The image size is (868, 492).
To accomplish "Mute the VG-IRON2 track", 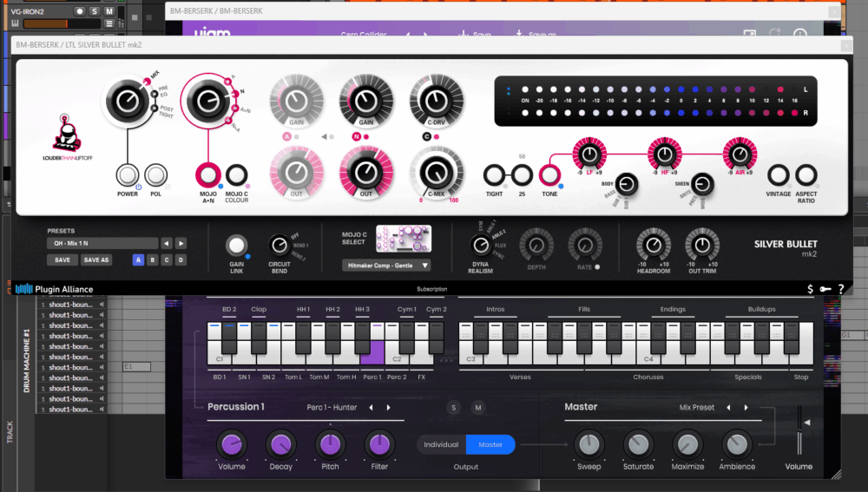I will (109, 11).
